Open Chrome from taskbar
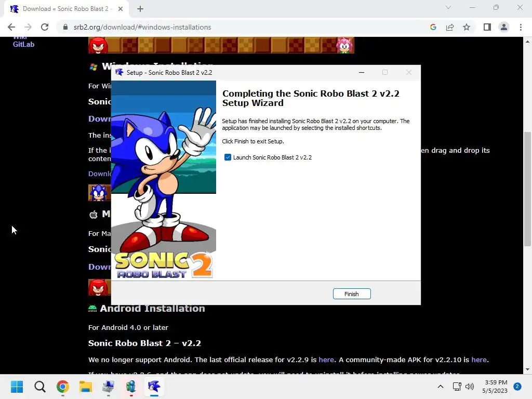The height and width of the screenshot is (399, 532). click(x=63, y=387)
